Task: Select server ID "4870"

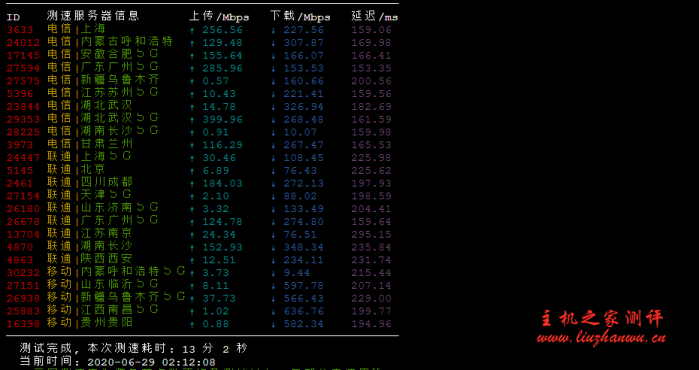Action: pyautogui.click(x=20, y=247)
